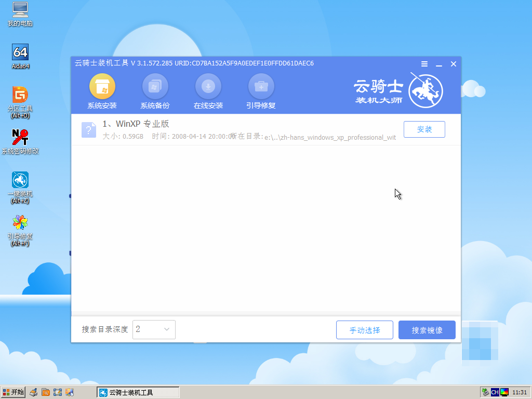Click the fourth quick launch taskbar icon
Screen dimensions: 532x399
pos(70,393)
